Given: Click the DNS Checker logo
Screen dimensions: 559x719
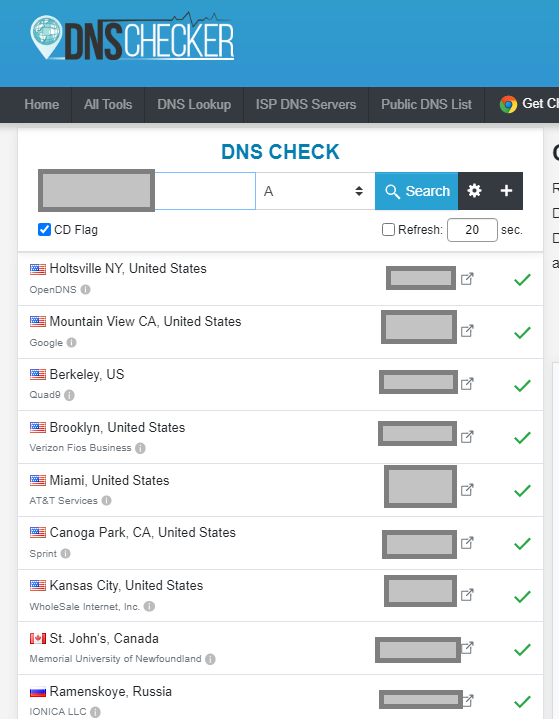Looking at the screenshot, I should (133, 37).
